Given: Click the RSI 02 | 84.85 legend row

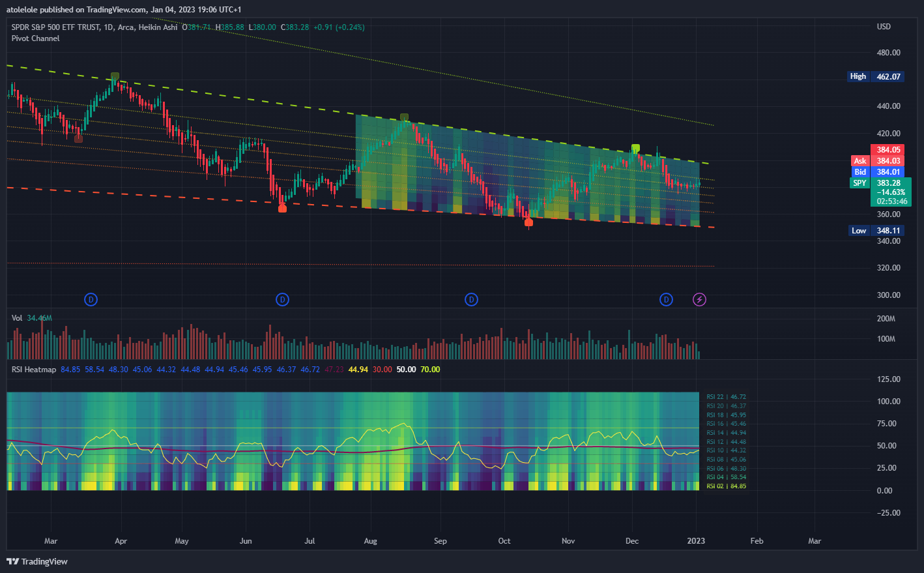Looking at the screenshot, I should point(726,486).
